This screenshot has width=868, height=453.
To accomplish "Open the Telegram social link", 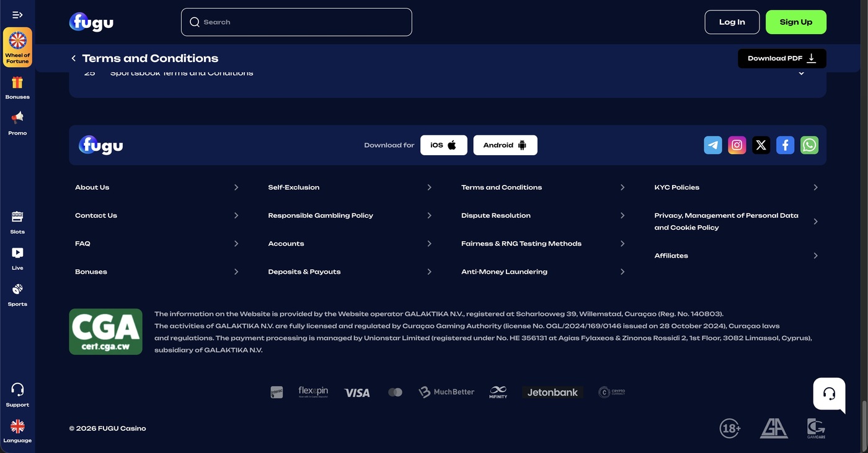I will [713, 145].
